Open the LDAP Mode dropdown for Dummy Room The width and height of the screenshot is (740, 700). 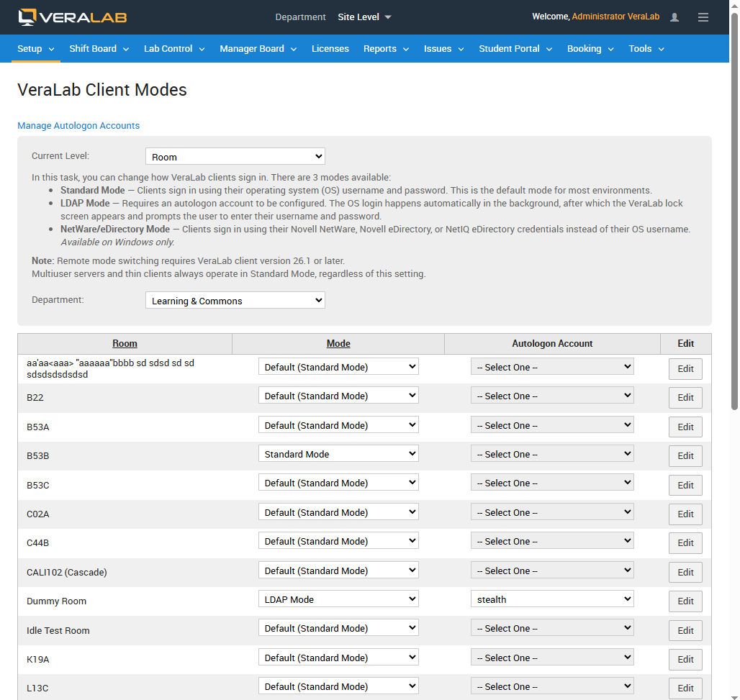[338, 599]
